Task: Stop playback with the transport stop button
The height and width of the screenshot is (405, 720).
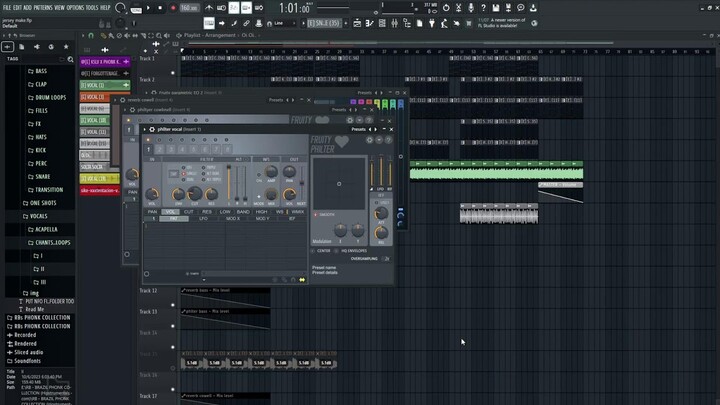Action: 160,8
